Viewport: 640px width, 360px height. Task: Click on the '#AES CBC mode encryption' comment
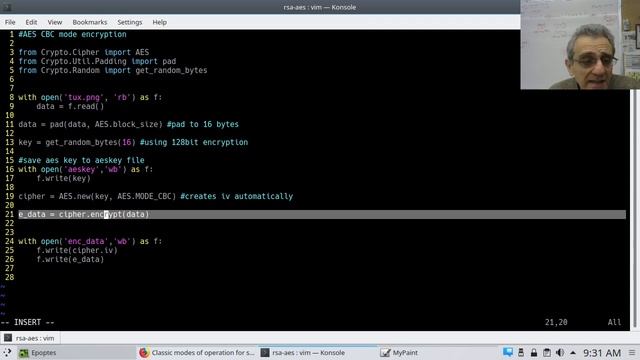[72, 34]
